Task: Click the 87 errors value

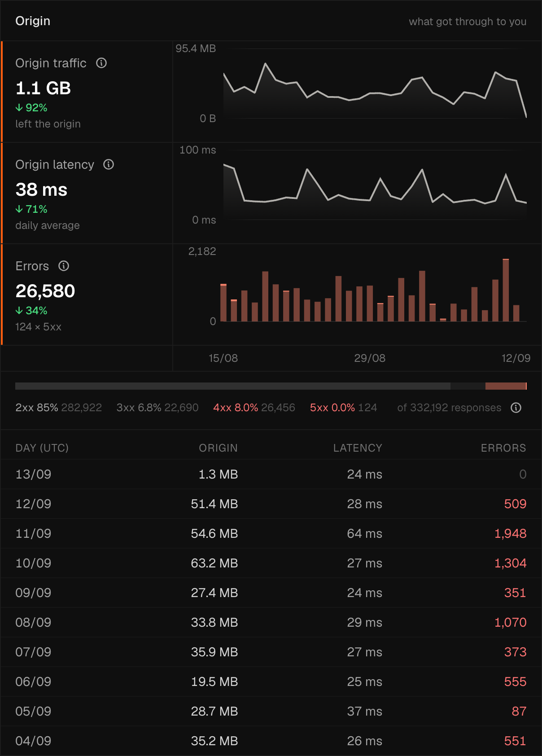Action: (519, 711)
